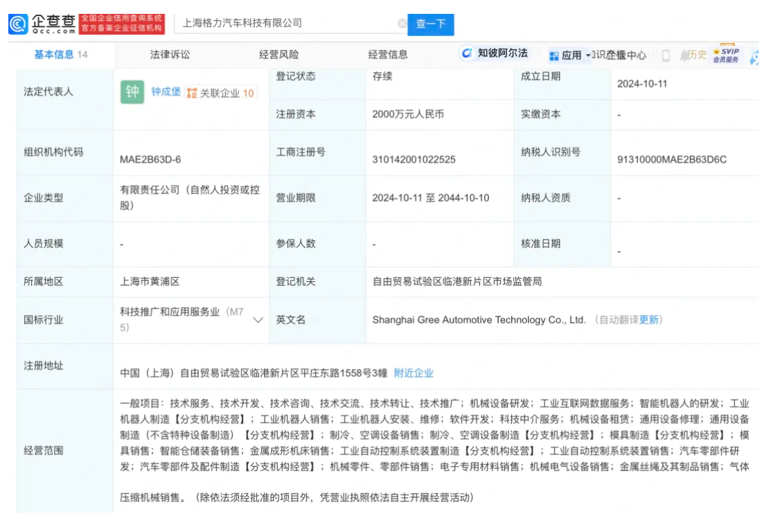
Task: Click the mobile phone icon in the toolbar
Action: pos(666,55)
